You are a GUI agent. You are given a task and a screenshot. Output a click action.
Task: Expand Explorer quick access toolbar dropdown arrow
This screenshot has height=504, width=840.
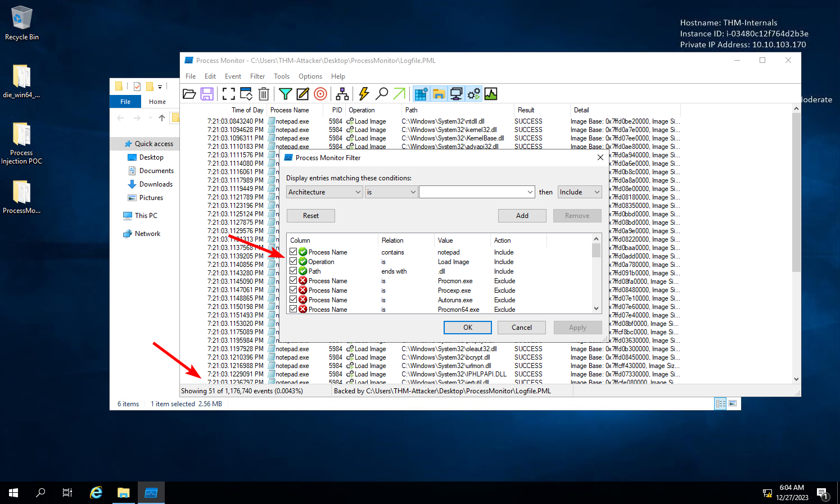coord(160,87)
